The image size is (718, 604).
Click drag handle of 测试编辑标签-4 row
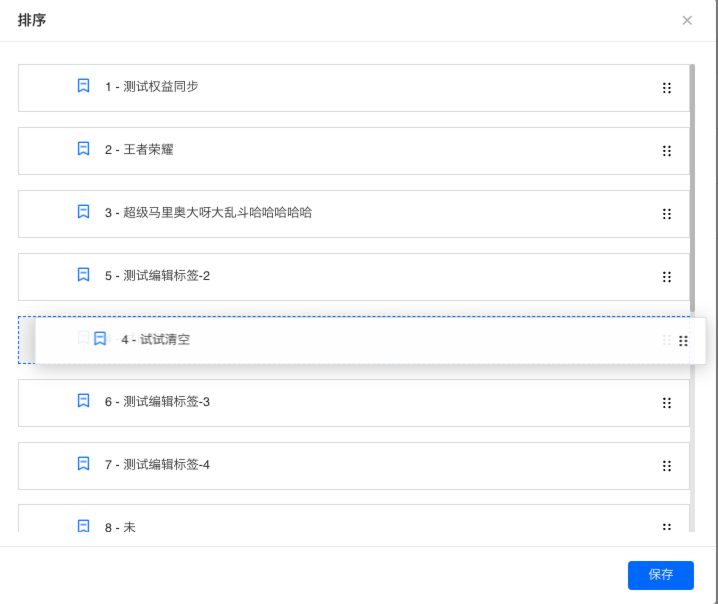(667, 466)
